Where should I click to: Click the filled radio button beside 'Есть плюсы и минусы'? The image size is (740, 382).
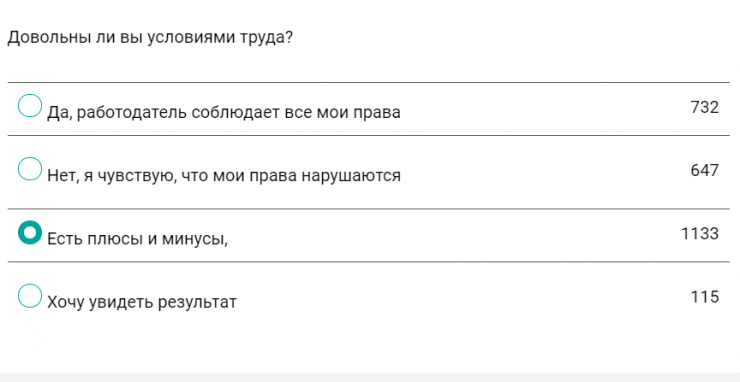click(x=30, y=232)
